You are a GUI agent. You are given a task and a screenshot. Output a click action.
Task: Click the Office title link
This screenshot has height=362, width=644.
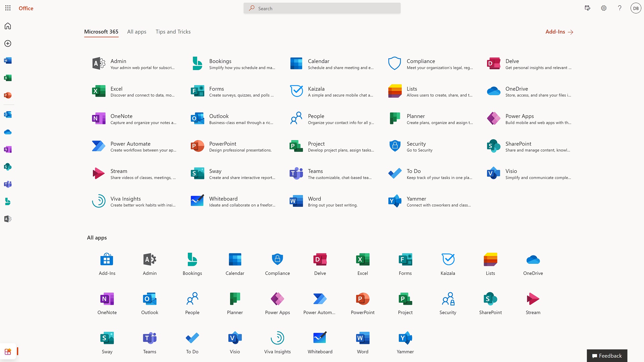26,8
